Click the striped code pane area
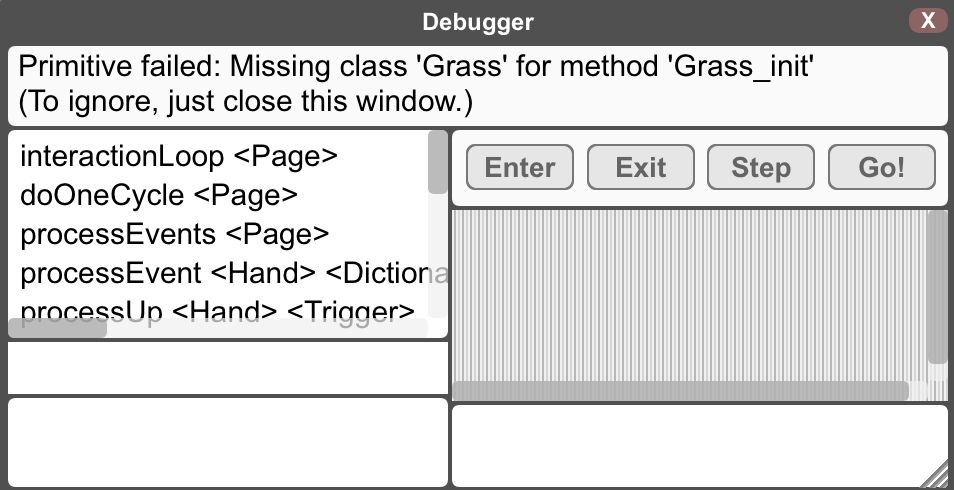954x490 pixels. coord(690,295)
